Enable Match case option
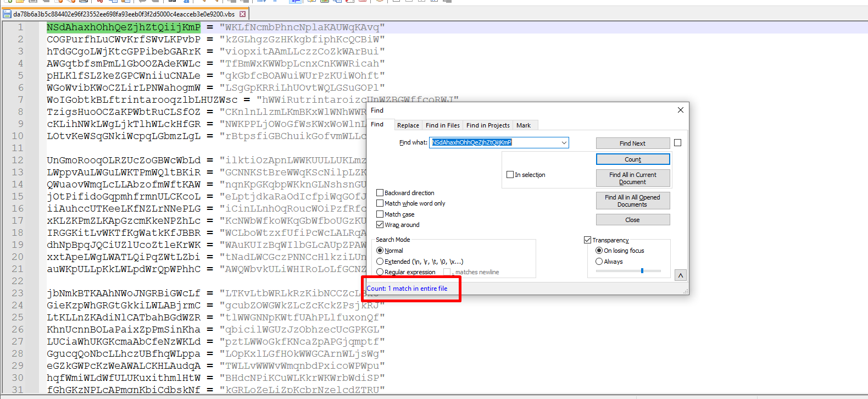Screen dimensions: 868x399 pyautogui.click(x=380, y=214)
